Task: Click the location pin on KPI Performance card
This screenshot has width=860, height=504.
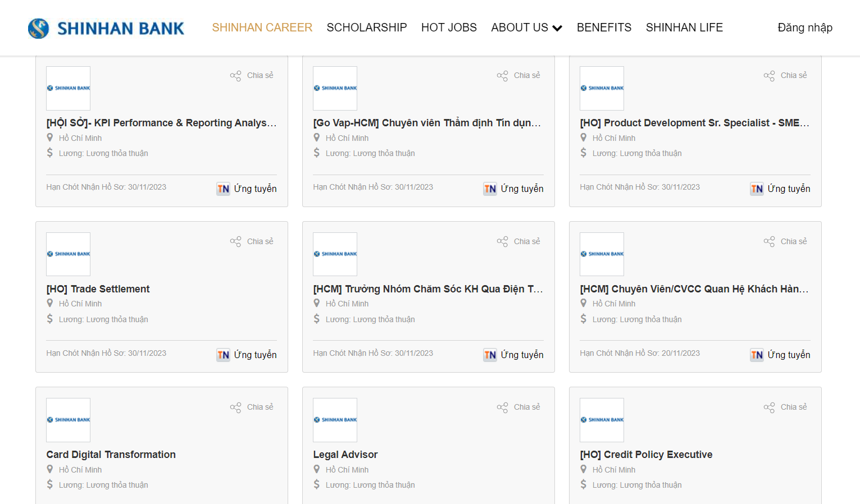Action: click(50, 138)
